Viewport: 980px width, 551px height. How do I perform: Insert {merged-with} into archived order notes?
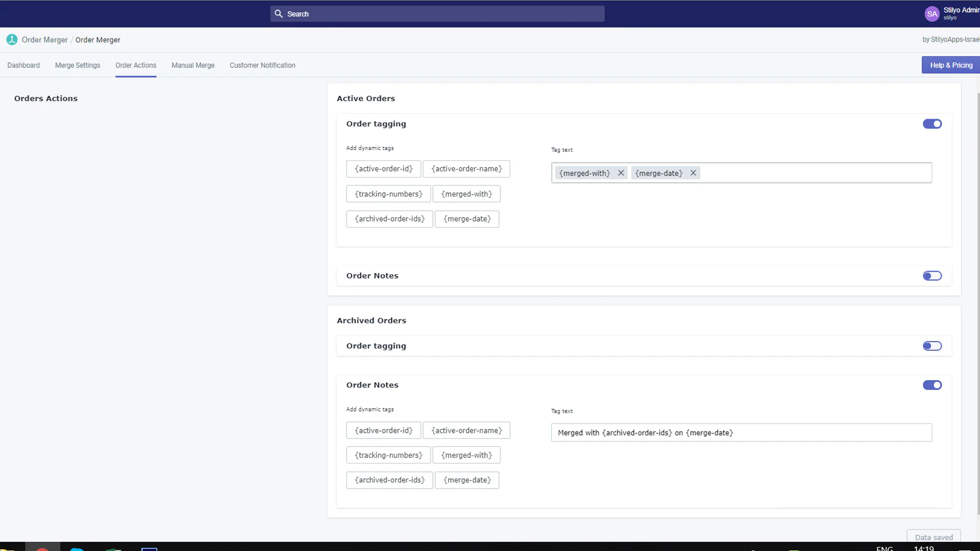coord(466,455)
